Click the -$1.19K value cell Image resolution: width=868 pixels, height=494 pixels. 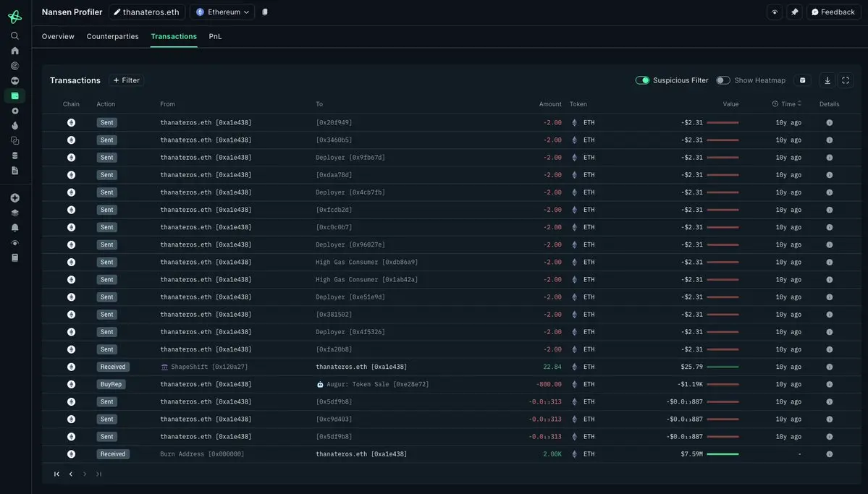click(x=691, y=385)
